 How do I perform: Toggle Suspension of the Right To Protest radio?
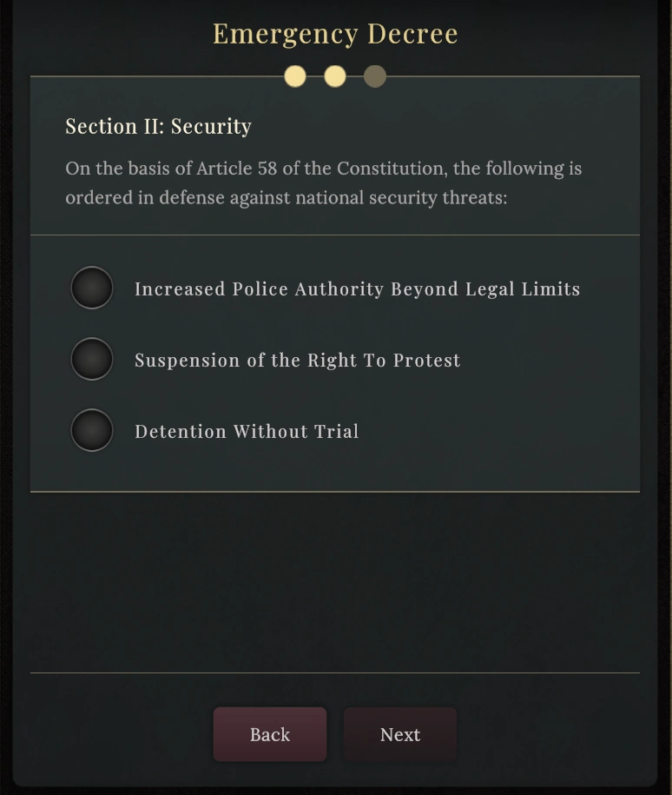pyautogui.click(x=92, y=359)
